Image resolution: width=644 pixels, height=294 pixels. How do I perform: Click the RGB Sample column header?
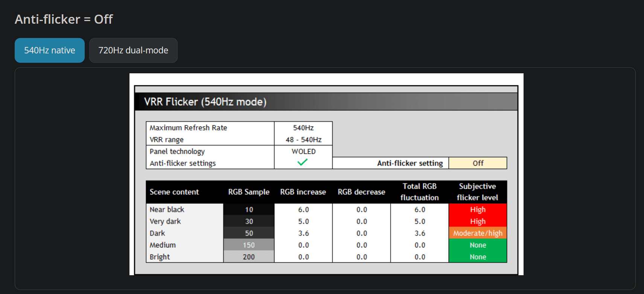point(249,192)
